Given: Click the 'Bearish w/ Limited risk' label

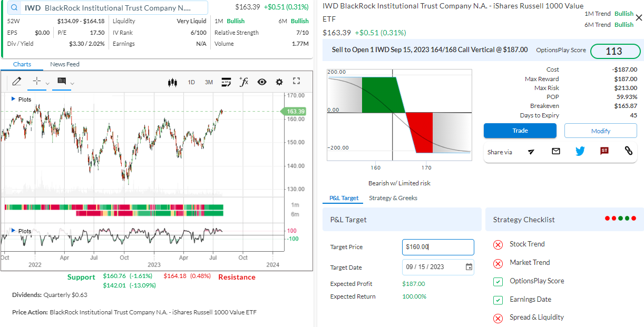Looking at the screenshot, I should 399,183.
